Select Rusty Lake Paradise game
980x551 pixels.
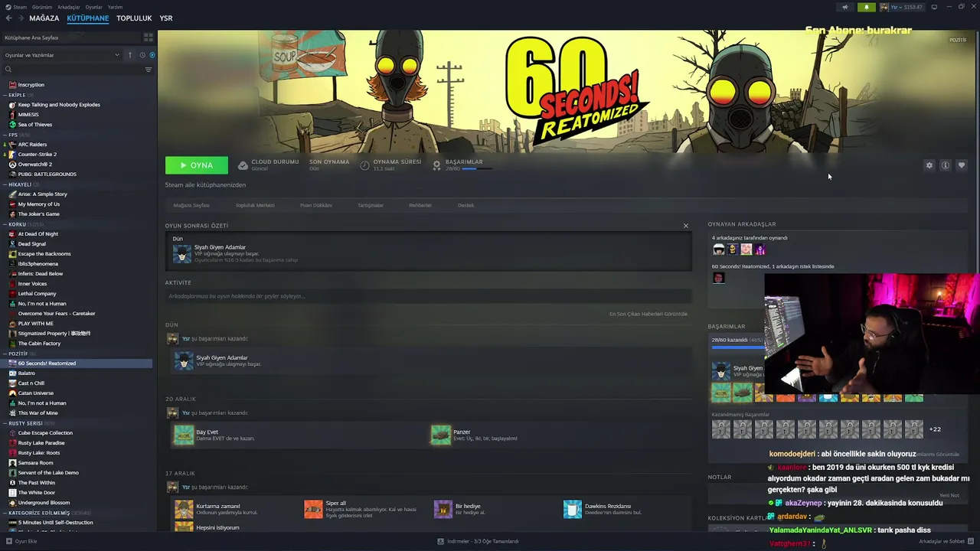(41, 443)
